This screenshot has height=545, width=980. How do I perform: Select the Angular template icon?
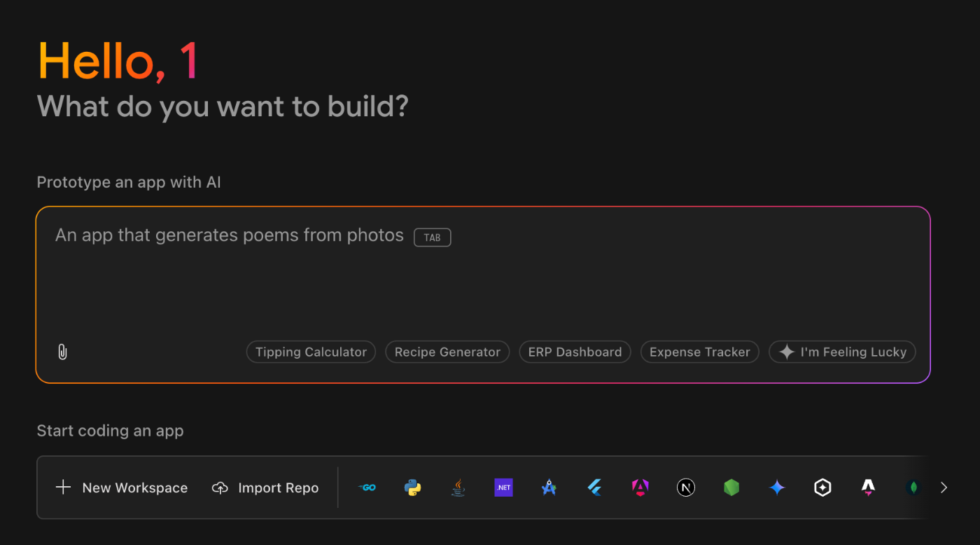click(x=640, y=488)
